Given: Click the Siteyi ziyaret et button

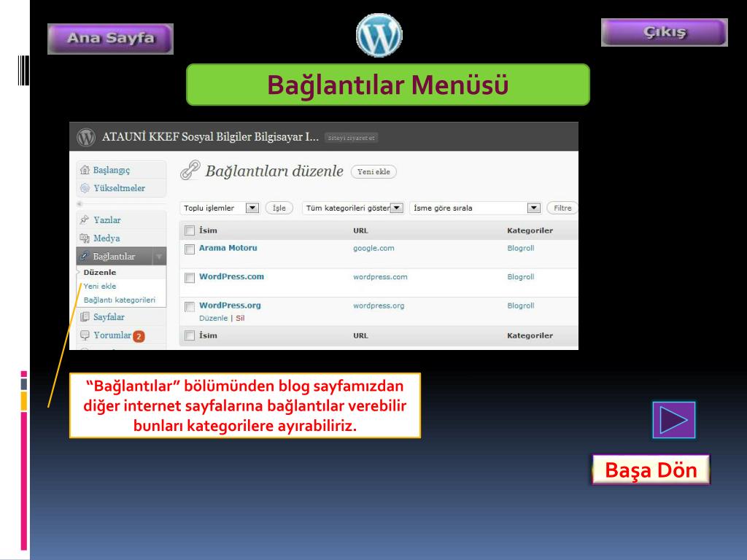Looking at the screenshot, I should (351, 138).
